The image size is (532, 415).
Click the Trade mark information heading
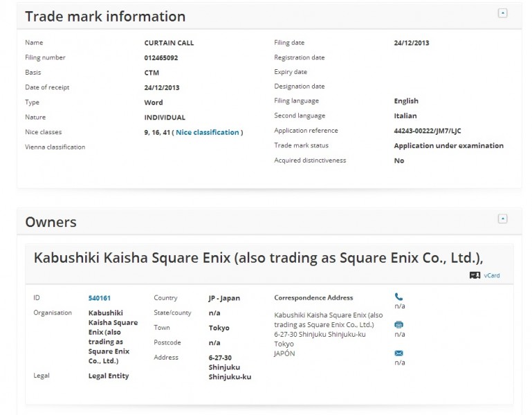[105, 16]
